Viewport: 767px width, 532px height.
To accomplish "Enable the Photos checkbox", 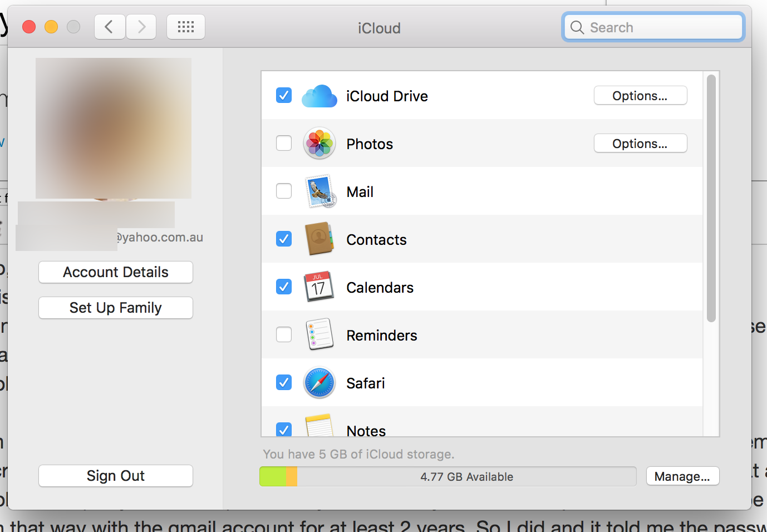I will click(284, 143).
